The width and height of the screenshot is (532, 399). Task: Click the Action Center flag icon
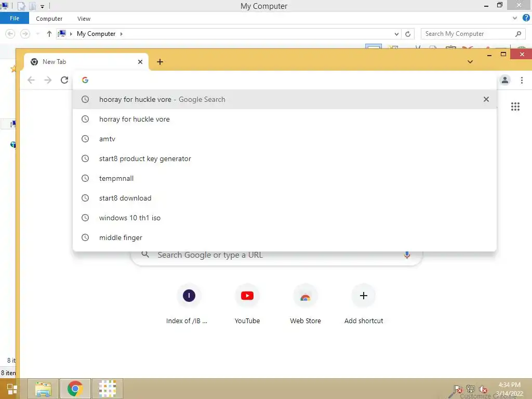[458, 389]
